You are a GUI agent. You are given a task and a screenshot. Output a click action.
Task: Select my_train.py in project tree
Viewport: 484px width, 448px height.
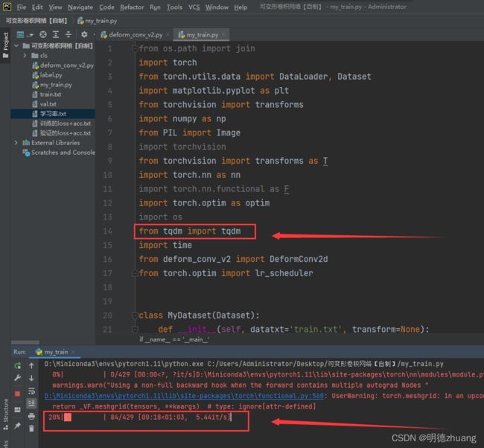pos(52,85)
